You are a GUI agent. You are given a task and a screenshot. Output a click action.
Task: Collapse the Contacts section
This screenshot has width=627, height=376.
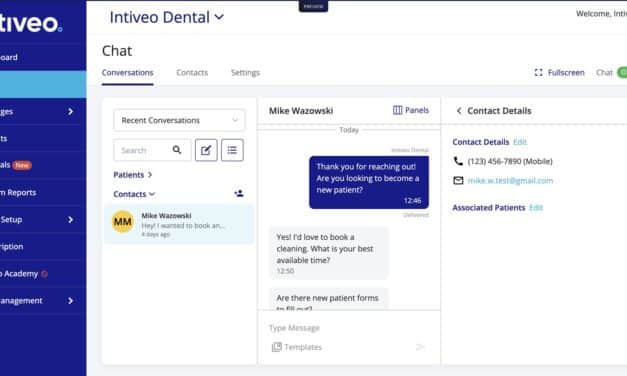(x=134, y=194)
